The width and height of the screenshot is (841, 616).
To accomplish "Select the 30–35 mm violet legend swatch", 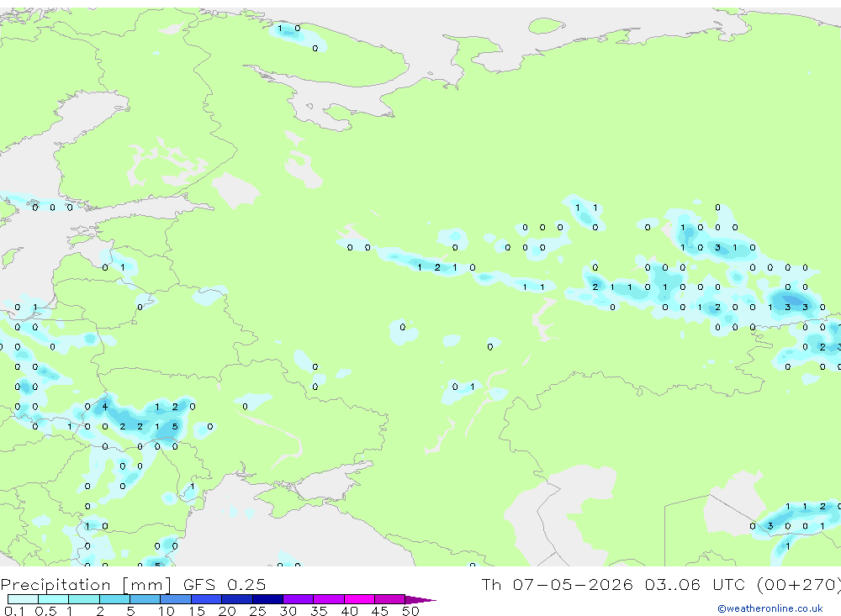I will [x=299, y=599].
